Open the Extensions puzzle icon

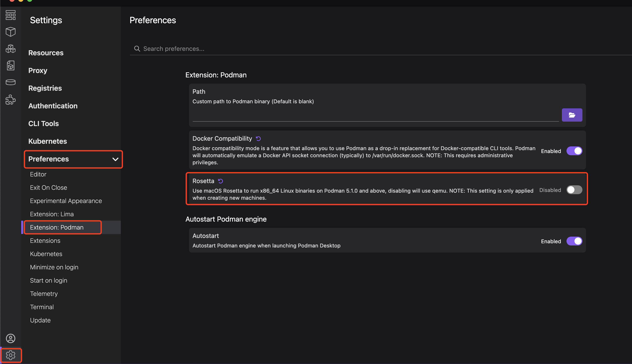pos(10,100)
